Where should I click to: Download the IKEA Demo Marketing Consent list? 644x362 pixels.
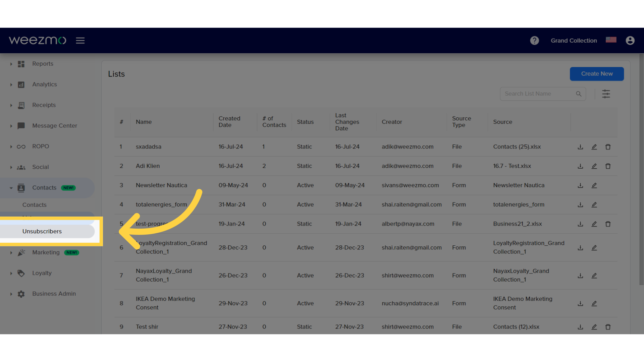(580, 303)
